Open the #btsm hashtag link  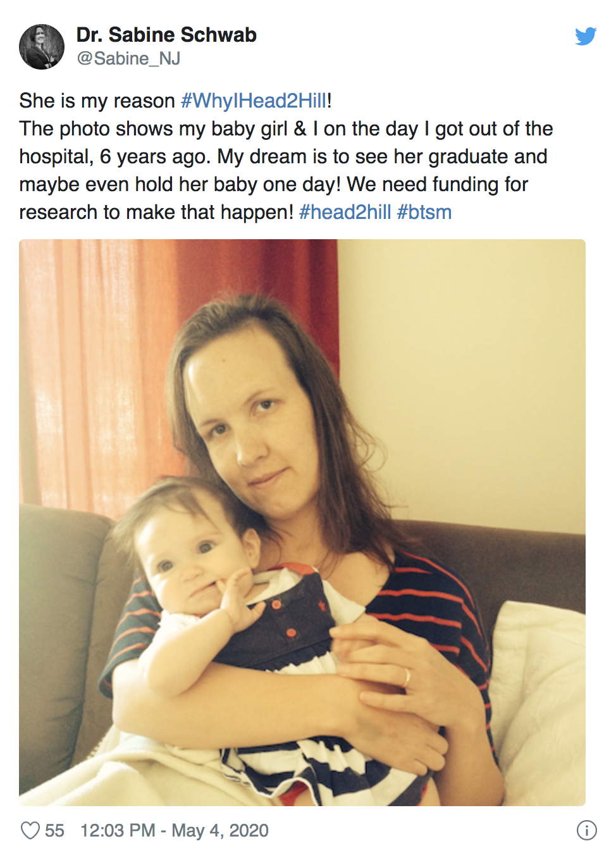click(x=424, y=212)
